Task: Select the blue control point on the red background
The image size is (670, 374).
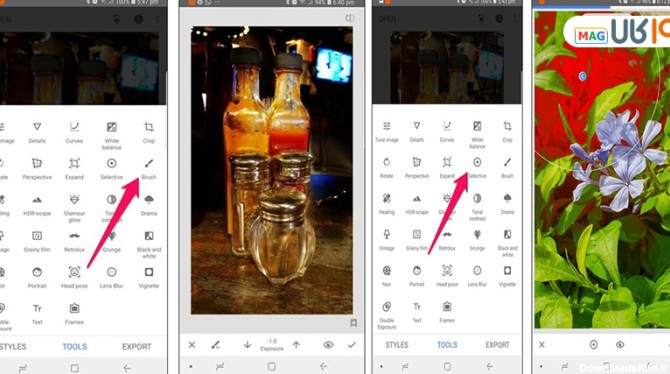Action: click(582, 76)
